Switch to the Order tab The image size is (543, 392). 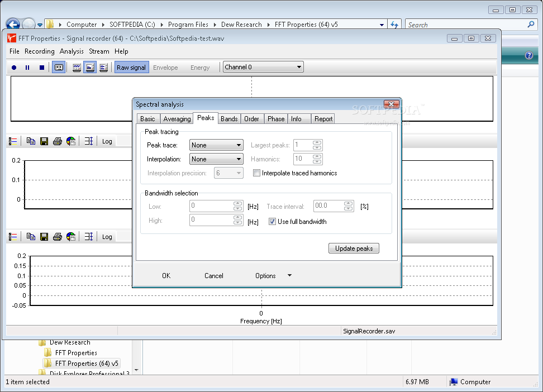coord(252,119)
